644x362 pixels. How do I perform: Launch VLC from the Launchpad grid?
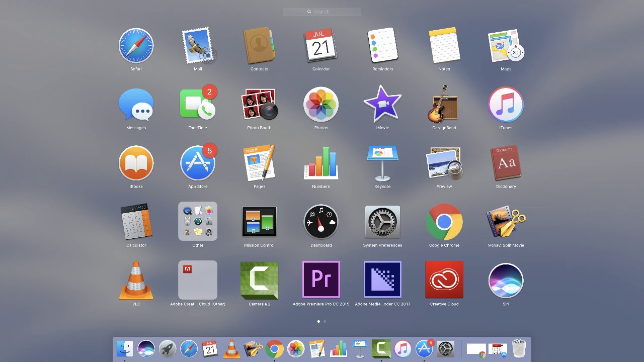point(136,281)
